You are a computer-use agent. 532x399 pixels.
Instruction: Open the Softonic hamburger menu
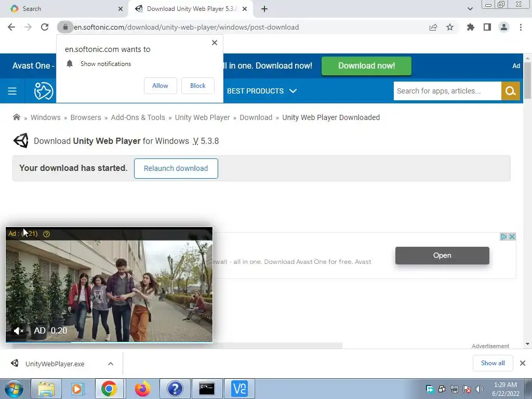12,91
